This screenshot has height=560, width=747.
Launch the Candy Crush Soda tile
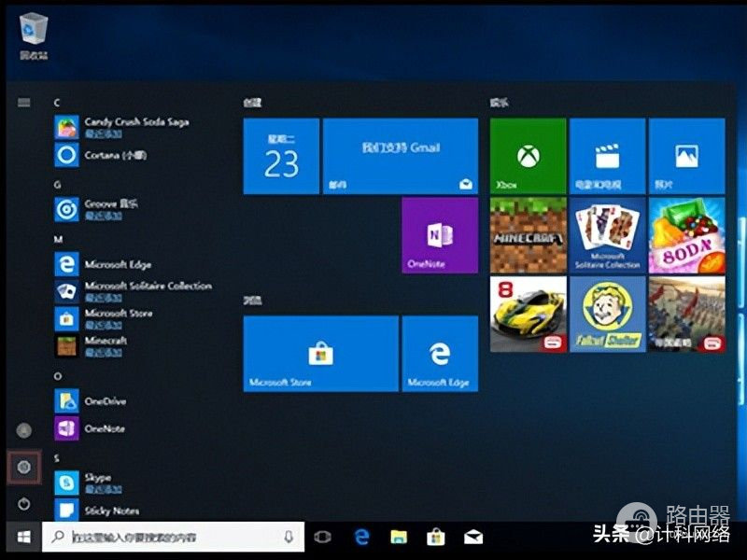pyautogui.click(x=687, y=235)
